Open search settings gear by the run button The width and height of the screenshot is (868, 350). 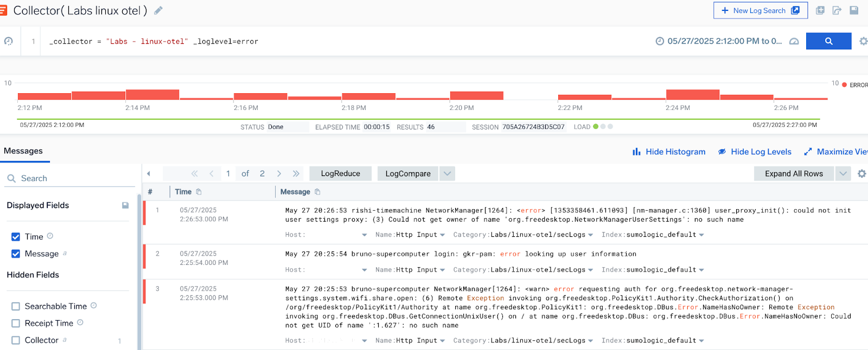tap(863, 41)
